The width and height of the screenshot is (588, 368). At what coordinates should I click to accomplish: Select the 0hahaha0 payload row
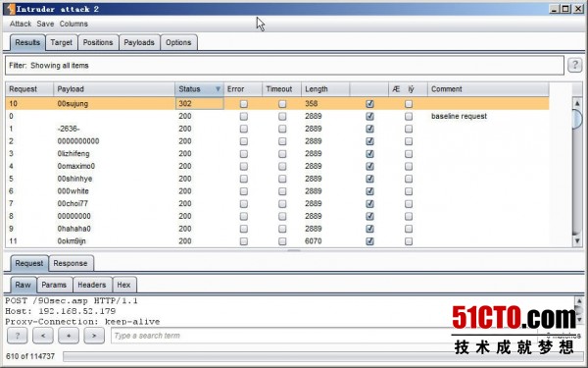277,229
